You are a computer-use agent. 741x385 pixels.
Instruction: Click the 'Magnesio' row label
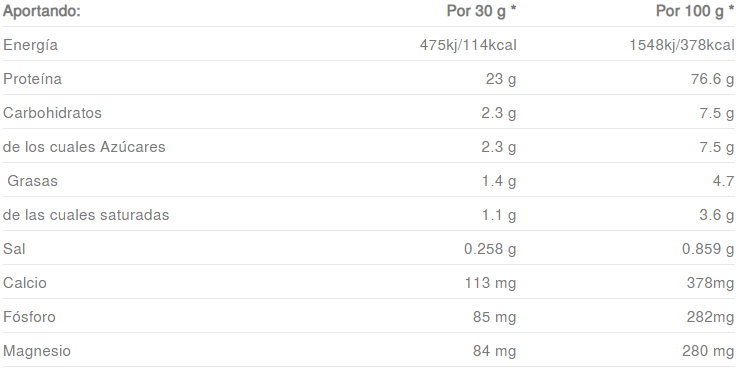[37, 351]
